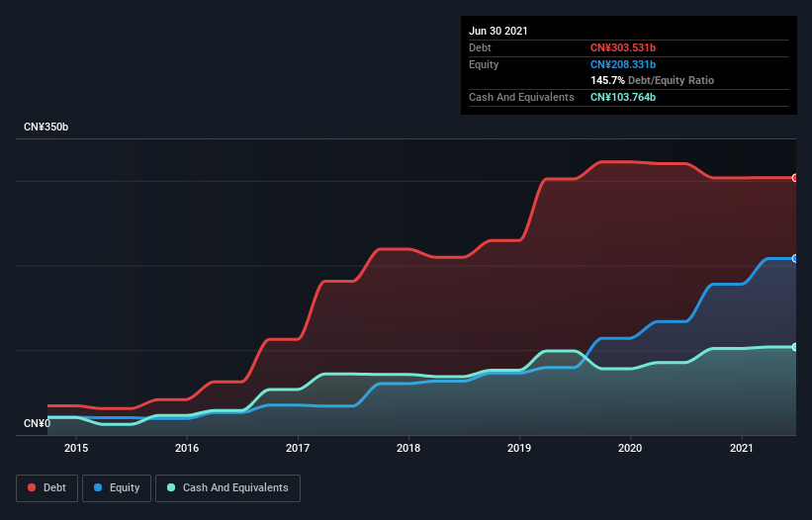
Task: Click the tooltip Equity row label
Action: 484,64
